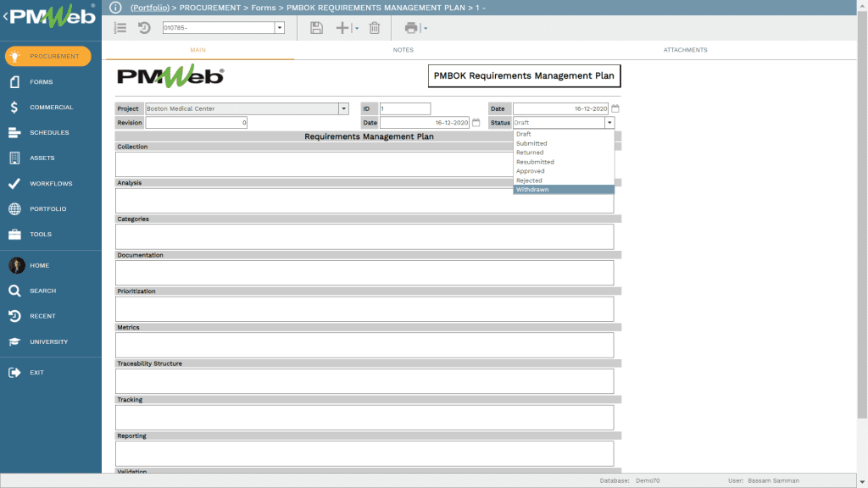Click into the Categories text area
Screen dimensions: 868x488
tap(364, 236)
